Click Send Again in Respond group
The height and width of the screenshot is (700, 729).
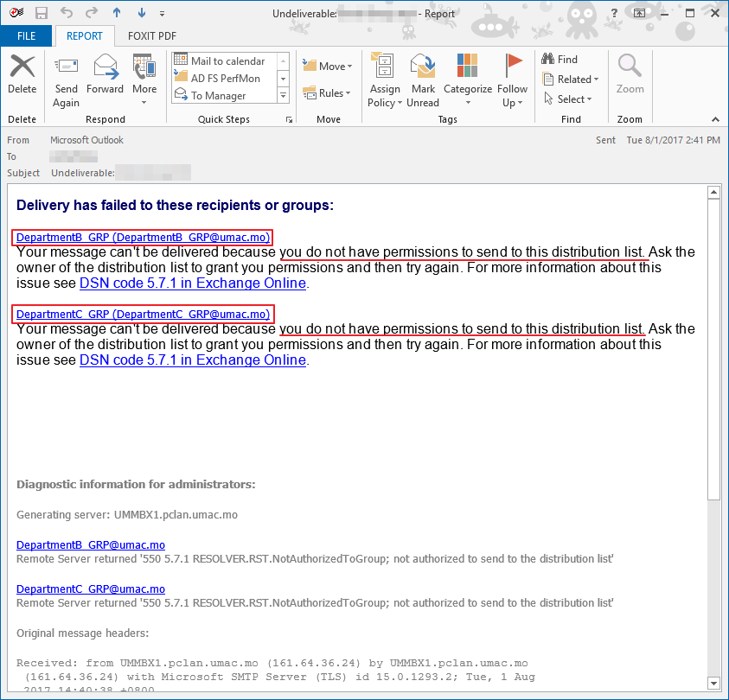pyautogui.click(x=66, y=81)
